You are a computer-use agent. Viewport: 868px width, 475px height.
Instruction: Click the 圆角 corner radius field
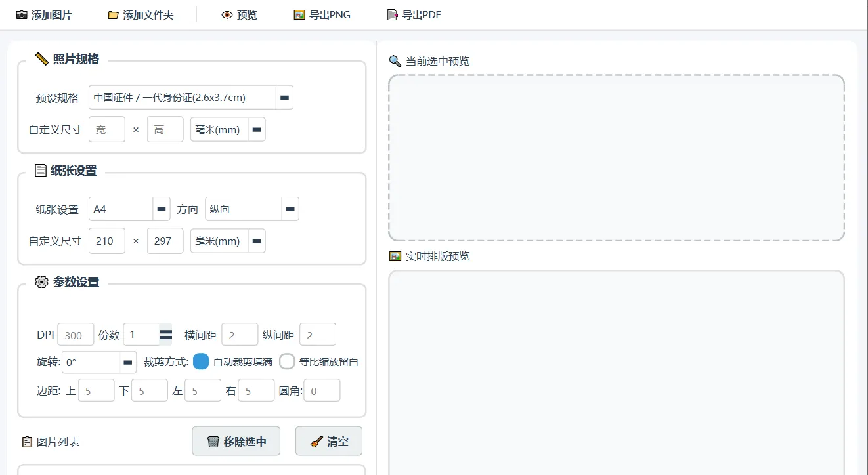tap(321, 391)
